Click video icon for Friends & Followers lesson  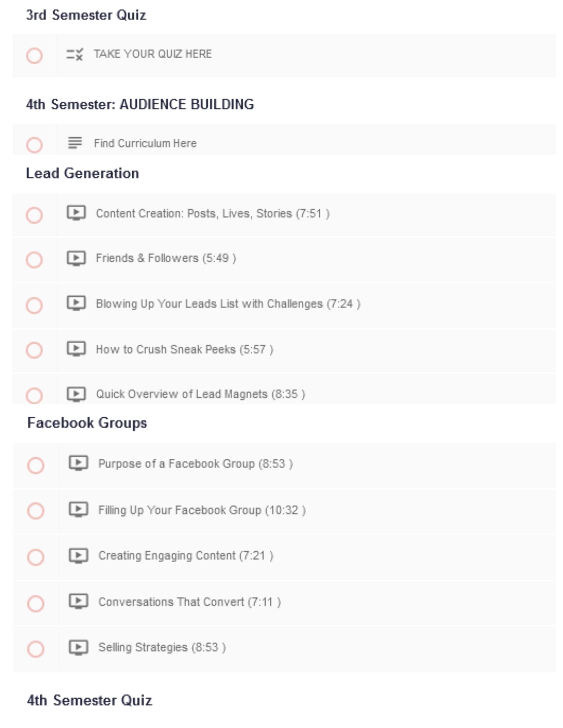tap(76, 258)
